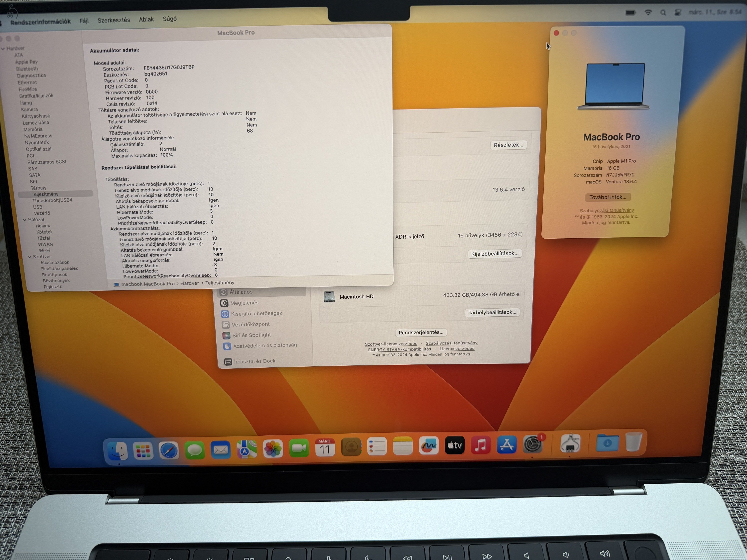Select Tárhely in hardware list
The image size is (747, 560).
click(39, 188)
